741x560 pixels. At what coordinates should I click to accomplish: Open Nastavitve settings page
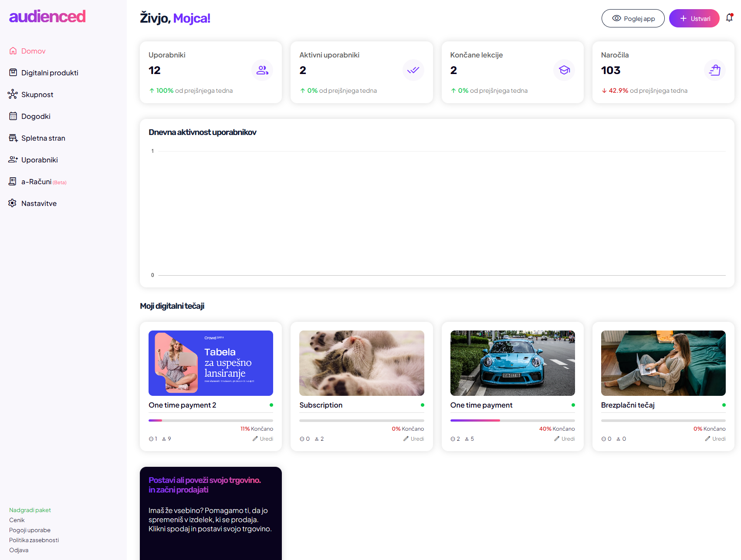coord(39,203)
